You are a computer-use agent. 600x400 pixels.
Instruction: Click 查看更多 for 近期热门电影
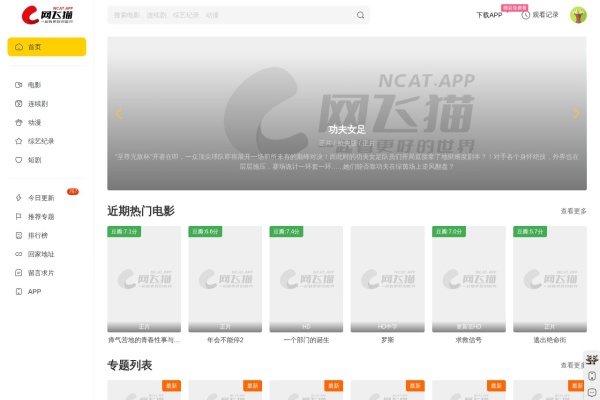coord(573,211)
